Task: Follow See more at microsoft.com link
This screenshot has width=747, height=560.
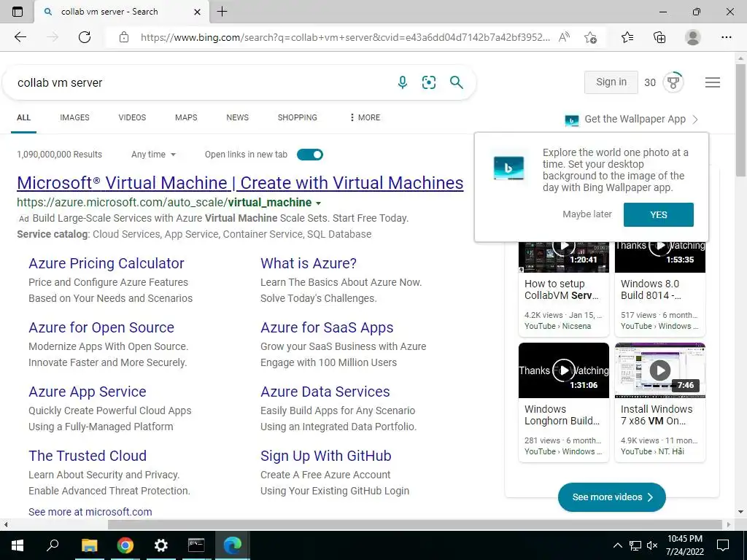Action: pos(90,512)
